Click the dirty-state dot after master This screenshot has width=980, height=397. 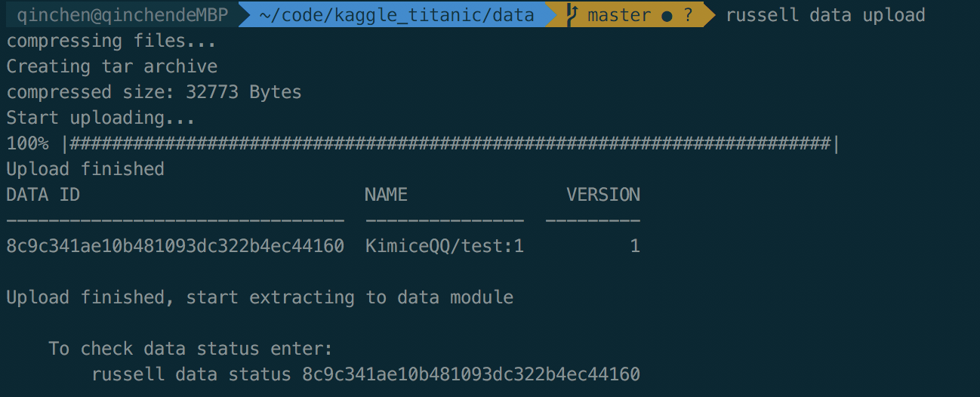[668, 16]
